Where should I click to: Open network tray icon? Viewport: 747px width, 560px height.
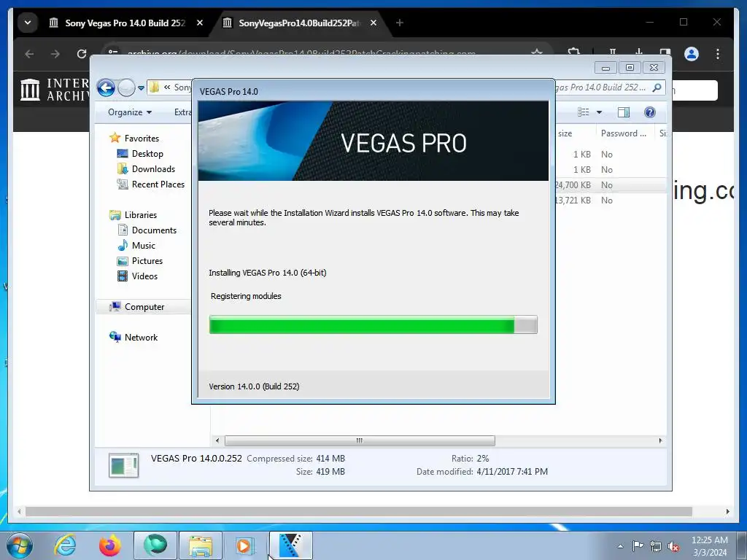click(656, 546)
